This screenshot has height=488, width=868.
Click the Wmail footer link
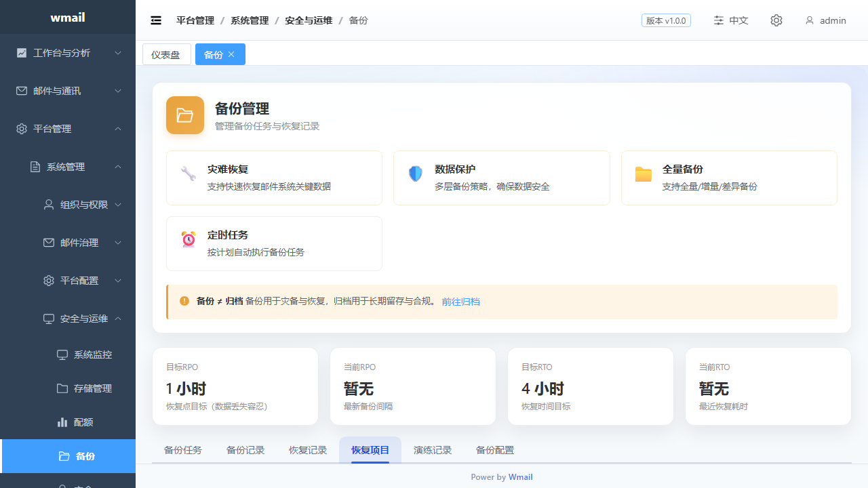point(520,476)
